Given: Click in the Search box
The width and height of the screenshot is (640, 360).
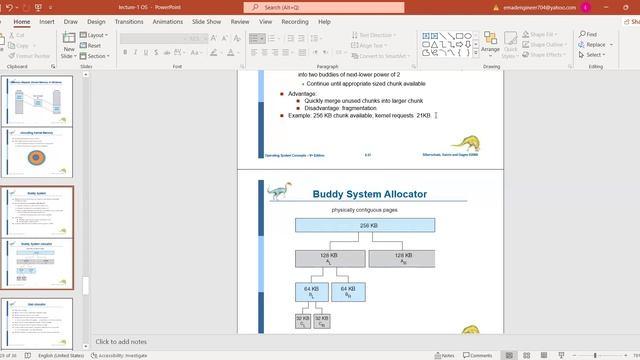Looking at the screenshot, I should coord(324,7).
